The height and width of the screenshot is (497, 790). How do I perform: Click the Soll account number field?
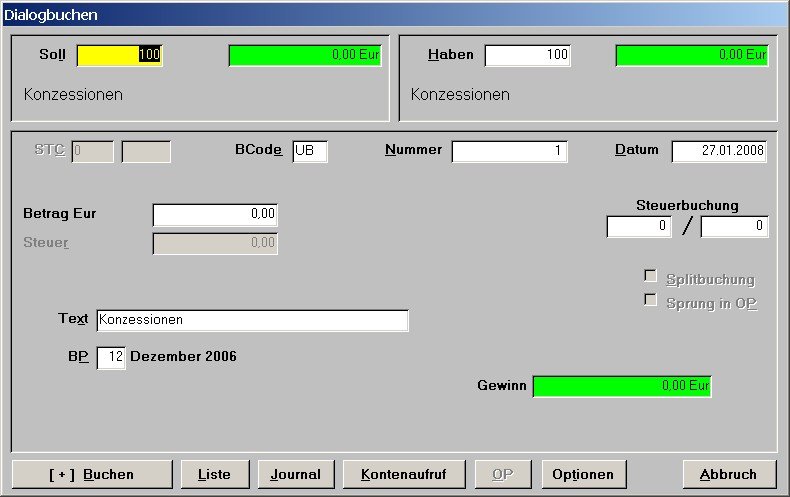point(120,56)
